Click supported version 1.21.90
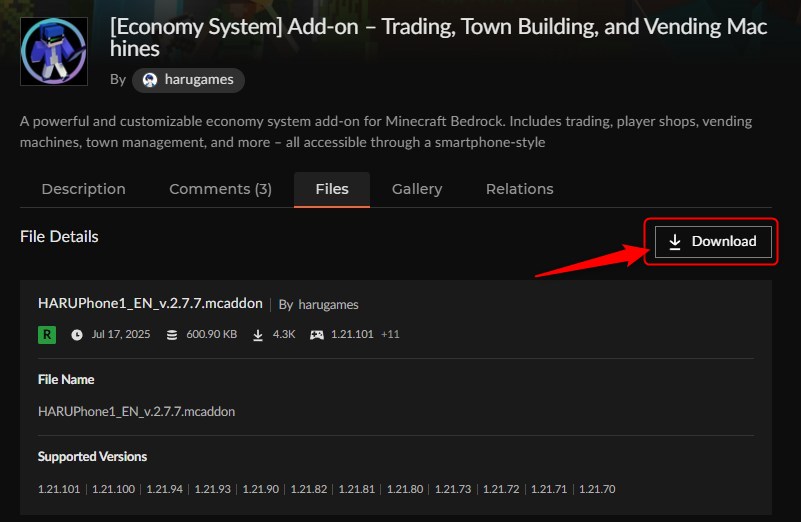 pyautogui.click(x=261, y=489)
